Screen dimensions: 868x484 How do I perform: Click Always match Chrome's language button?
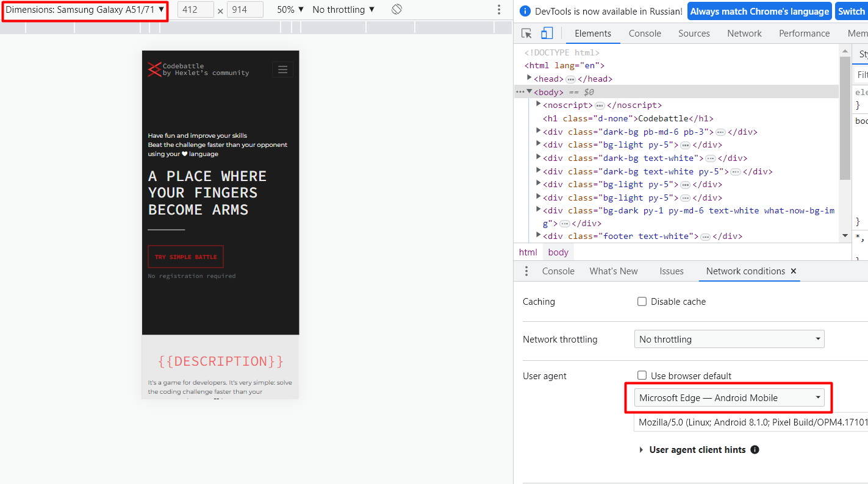(760, 11)
